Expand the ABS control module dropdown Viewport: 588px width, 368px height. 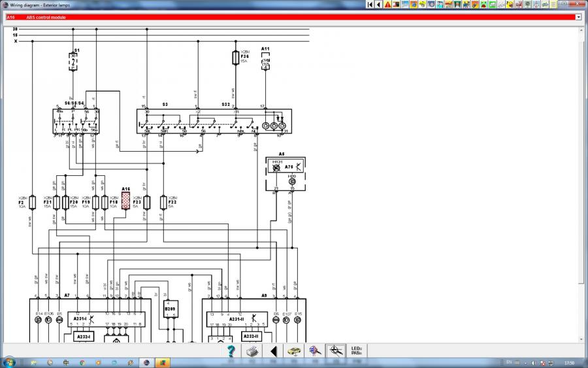pyautogui.click(x=579, y=17)
